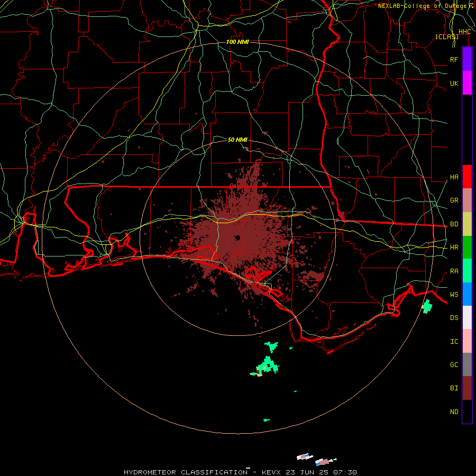Click the '100 NMI' range ring label
Image resolution: width=476 pixels, height=476 pixels.
(237, 42)
